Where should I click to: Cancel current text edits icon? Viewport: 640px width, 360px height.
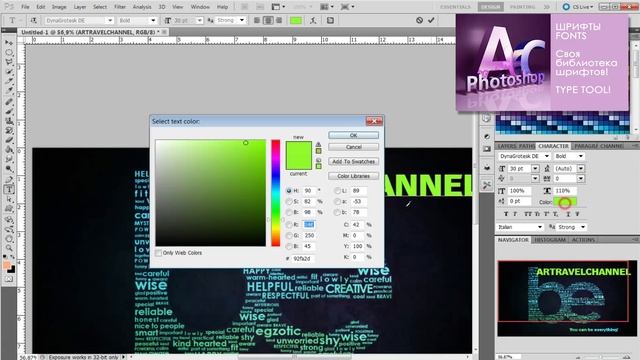click(x=419, y=20)
